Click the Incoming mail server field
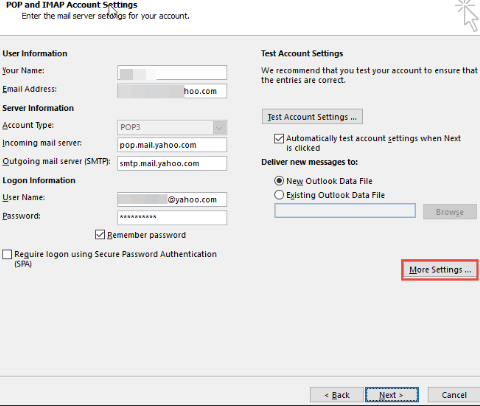480x406 pixels. click(172, 145)
